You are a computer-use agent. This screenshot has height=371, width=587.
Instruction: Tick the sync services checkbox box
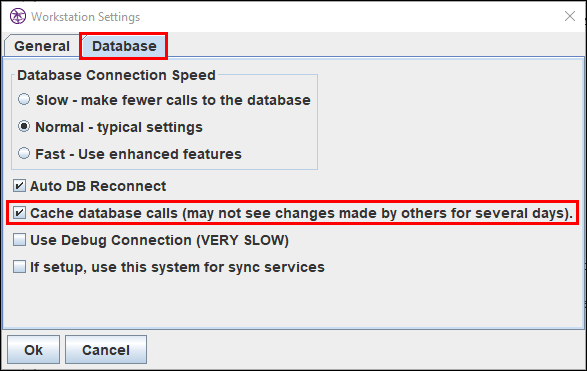[x=19, y=267]
